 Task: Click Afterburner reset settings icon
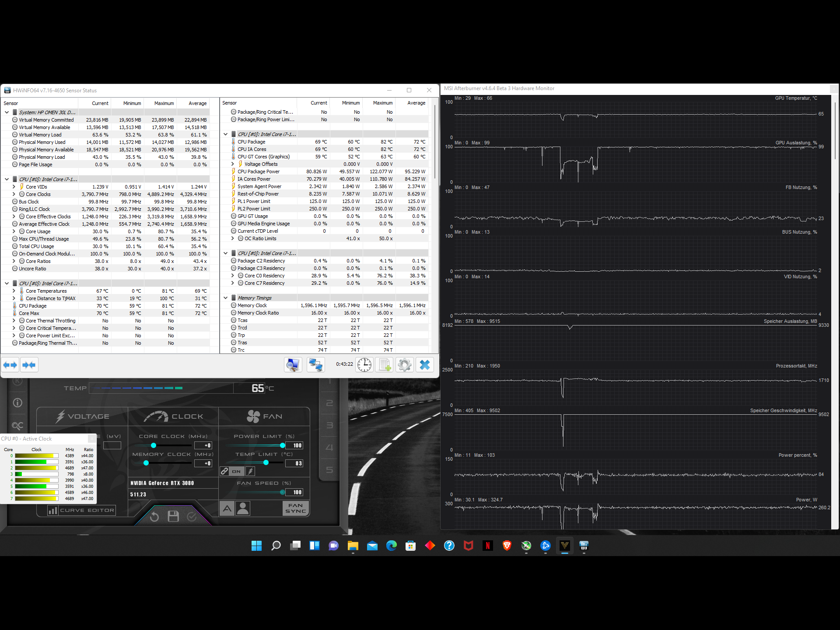pos(154,517)
